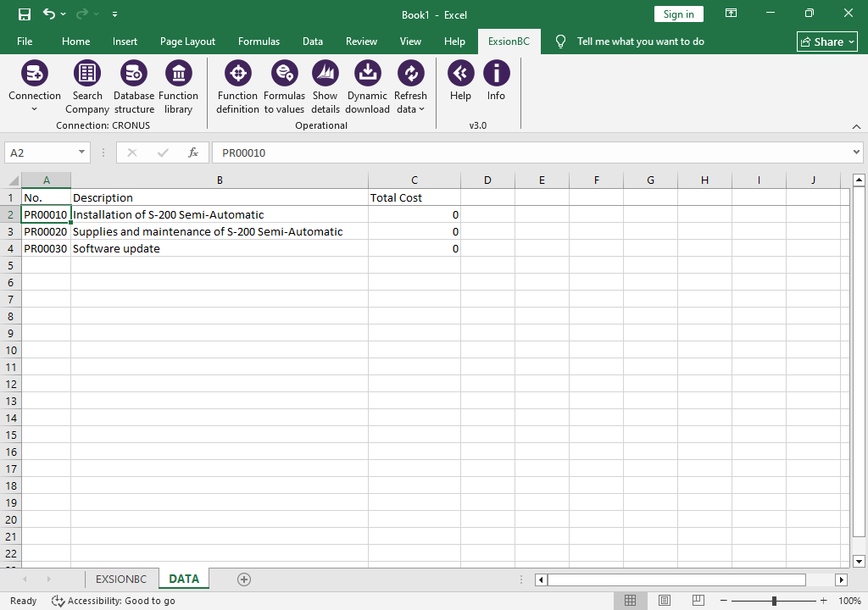This screenshot has width=868, height=610.
Task: Click the Search Company icon
Action: point(87,73)
